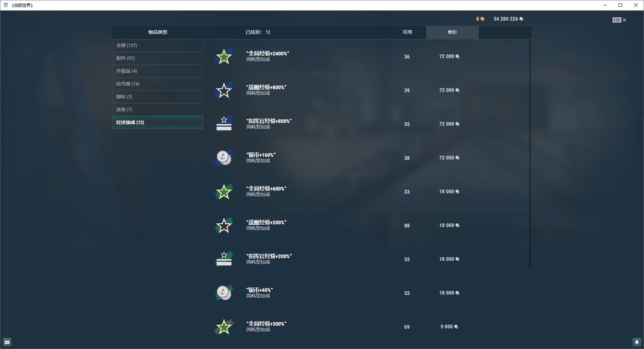Click the "银币+40%" item name

tap(259, 290)
